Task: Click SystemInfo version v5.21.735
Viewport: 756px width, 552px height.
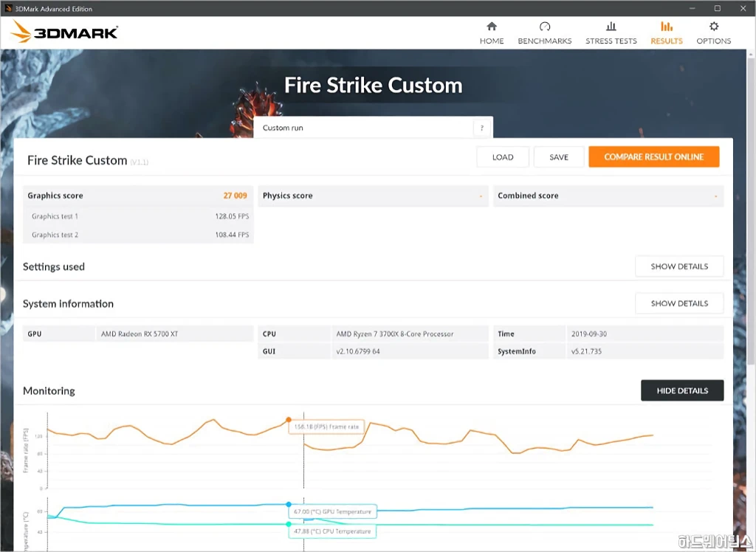Action: coord(586,351)
